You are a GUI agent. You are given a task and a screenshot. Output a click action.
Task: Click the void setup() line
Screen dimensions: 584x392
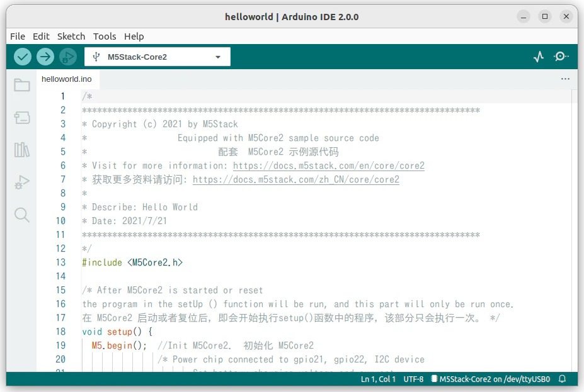point(117,332)
